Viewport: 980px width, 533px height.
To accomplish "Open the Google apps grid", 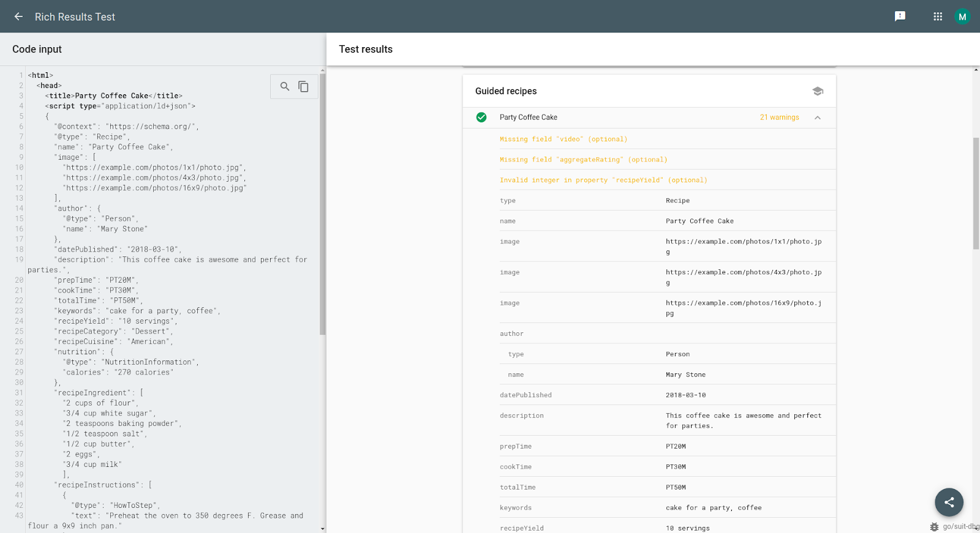I will click(x=937, y=17).
